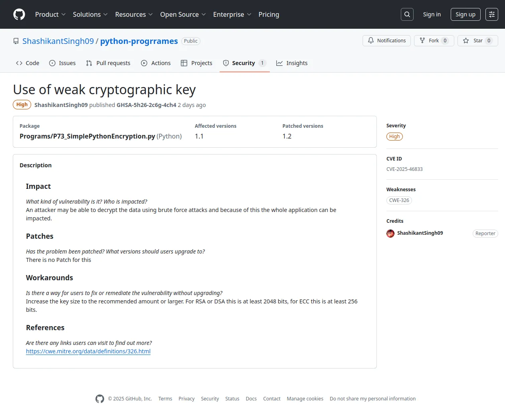Image resolution: width=505 pixels, height=420 pixels.
Task: Click the Workarounds heading
Action: pyautogui.click(x=50, y=278)
